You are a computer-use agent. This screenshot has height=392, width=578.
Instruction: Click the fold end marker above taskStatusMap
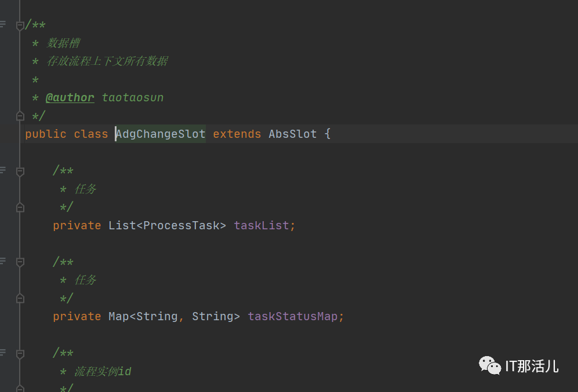20,299
